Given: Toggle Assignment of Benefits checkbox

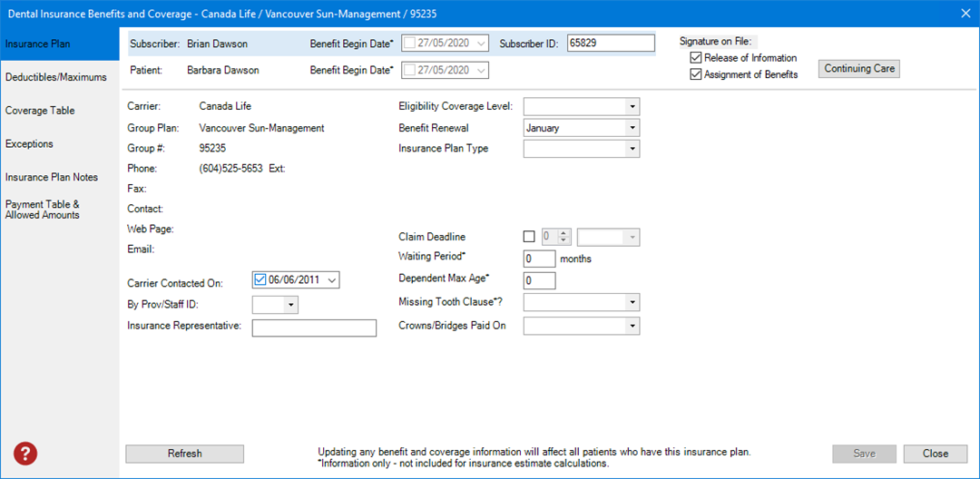Looking at the screenshot, I should click(x=696, y=74).
